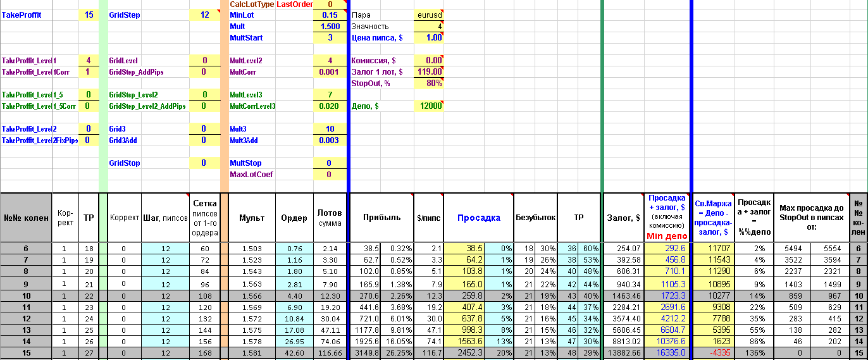Image resolution: width=868 pixels, height=360 pixels.
Task: Select the Цена пипса value 1.00
Action: point(429,38)
